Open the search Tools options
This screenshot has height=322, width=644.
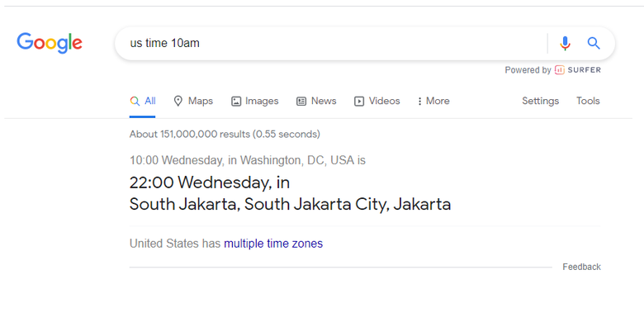pos(588,101)
